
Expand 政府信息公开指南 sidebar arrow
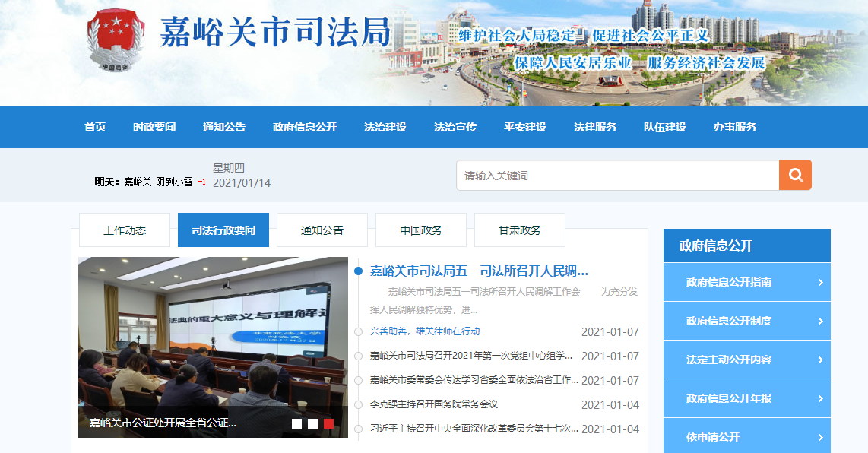pyautogui.click(x=821, y=283)
